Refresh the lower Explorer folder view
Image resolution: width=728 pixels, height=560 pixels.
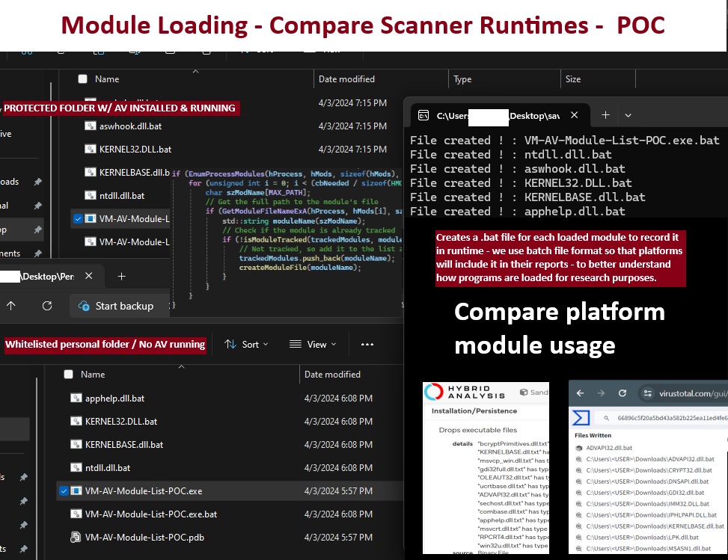tap(47, 306)
